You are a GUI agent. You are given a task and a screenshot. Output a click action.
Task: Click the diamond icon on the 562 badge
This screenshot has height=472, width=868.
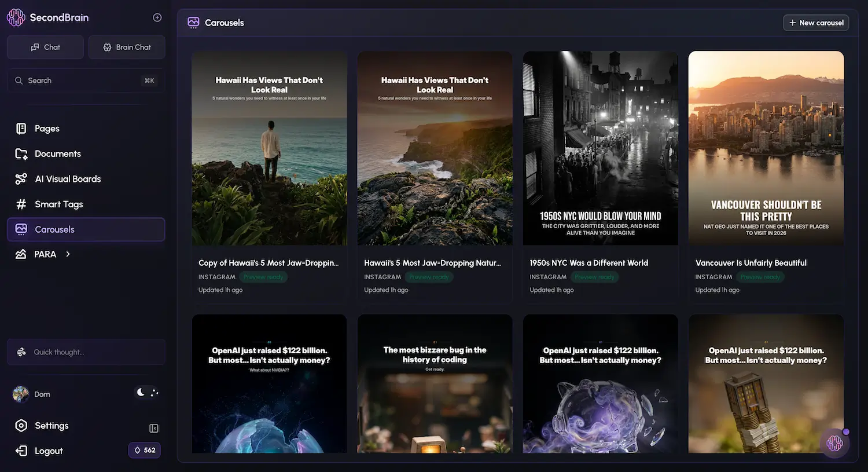pyautogui.click(x=137, y=450)
